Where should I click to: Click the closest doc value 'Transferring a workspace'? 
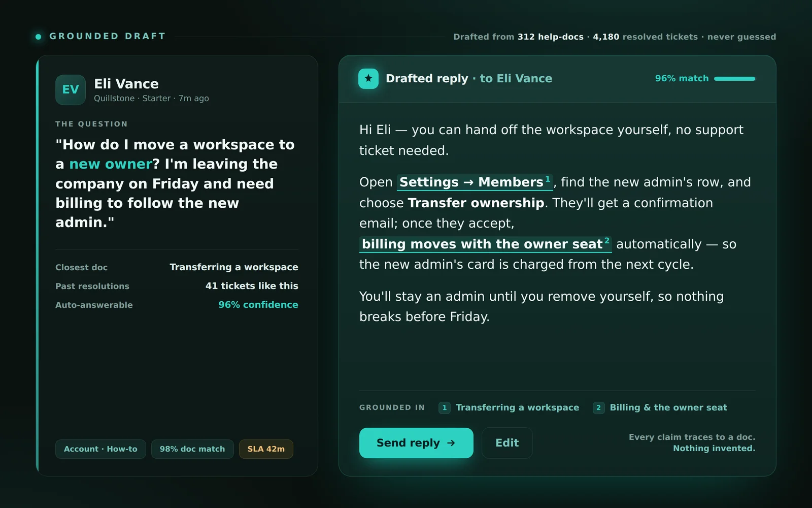pyautogui.click(x=234, y=267)
